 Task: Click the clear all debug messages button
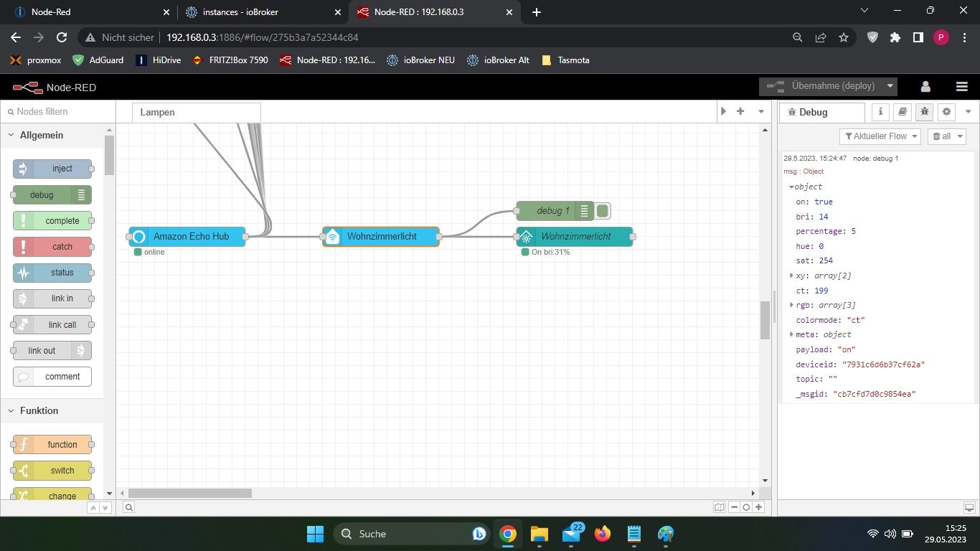pos(941,136)
